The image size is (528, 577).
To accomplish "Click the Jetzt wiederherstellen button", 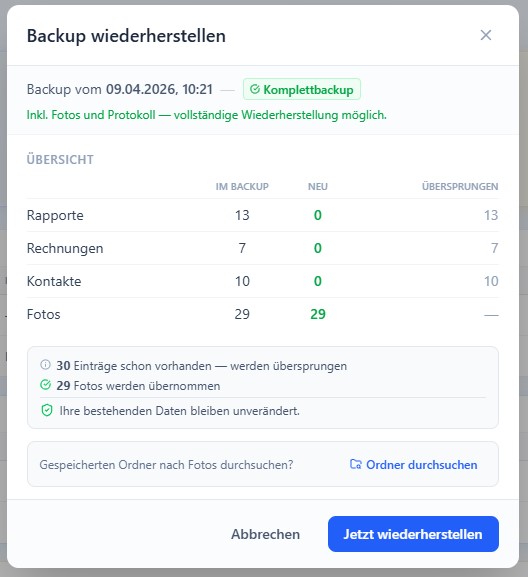I will (x=413, y=534).
